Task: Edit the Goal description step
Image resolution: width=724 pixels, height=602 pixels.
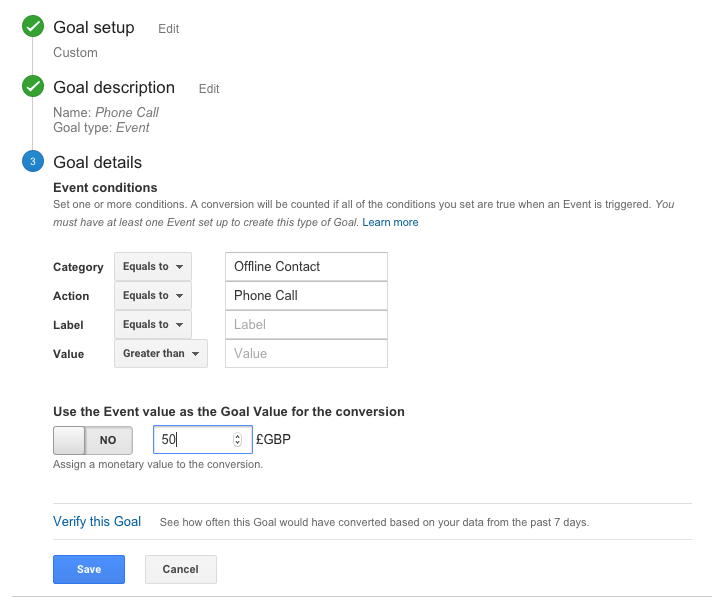Action: [x=209, y=89]
